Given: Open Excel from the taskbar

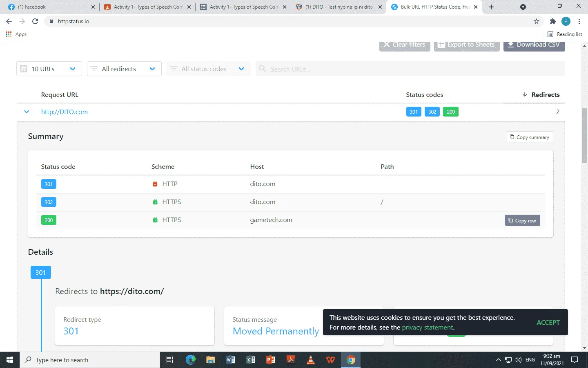Looking at the screenshot, I should (251, 360).
